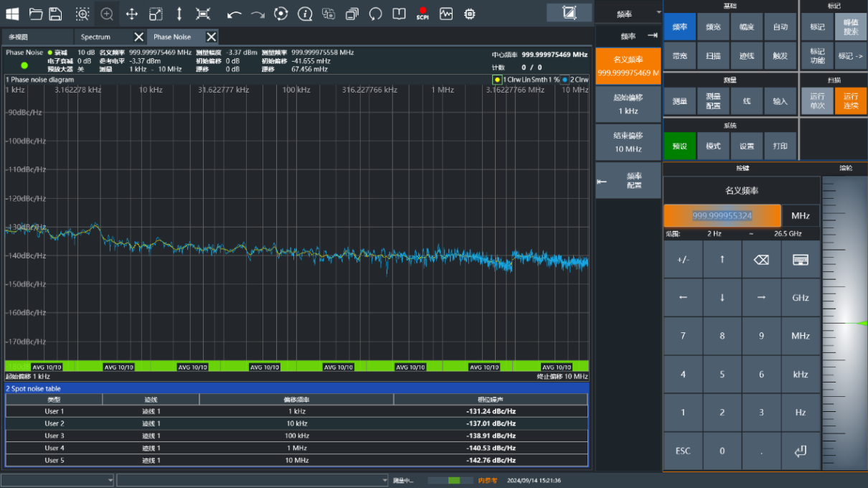Click the backspace delete key
The height and width of the screenshot is (488, 868).
coord(761,260)
